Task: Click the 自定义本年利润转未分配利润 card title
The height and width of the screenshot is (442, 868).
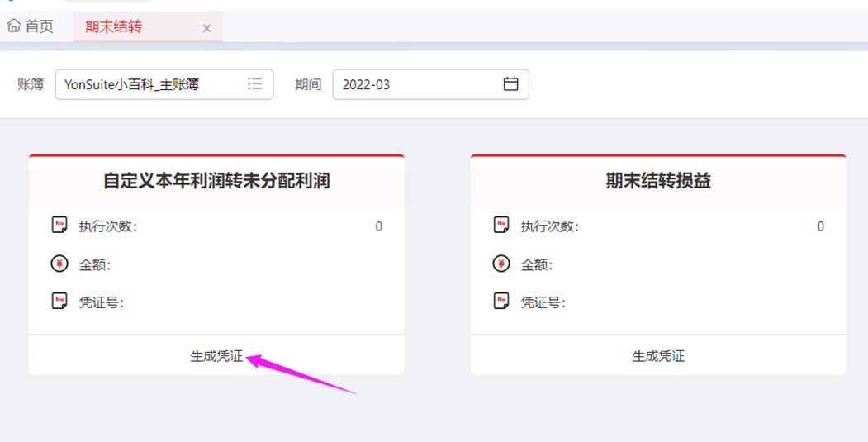Action: coord(216,181)
